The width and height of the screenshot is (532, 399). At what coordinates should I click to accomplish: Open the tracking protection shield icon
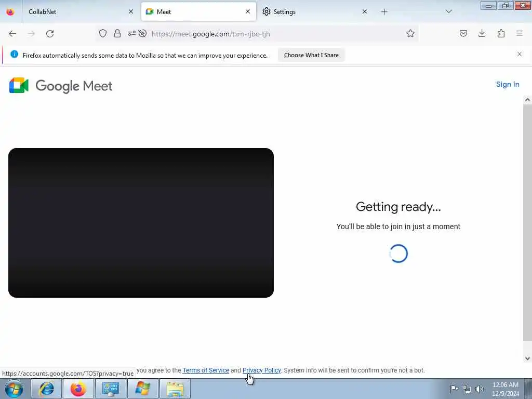click(x=103, y=33)
